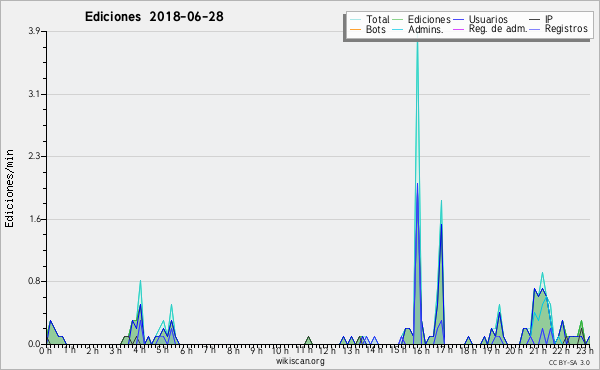Select the Ediciones legend entry
The image size is (600, 370).
pos(429,19)
